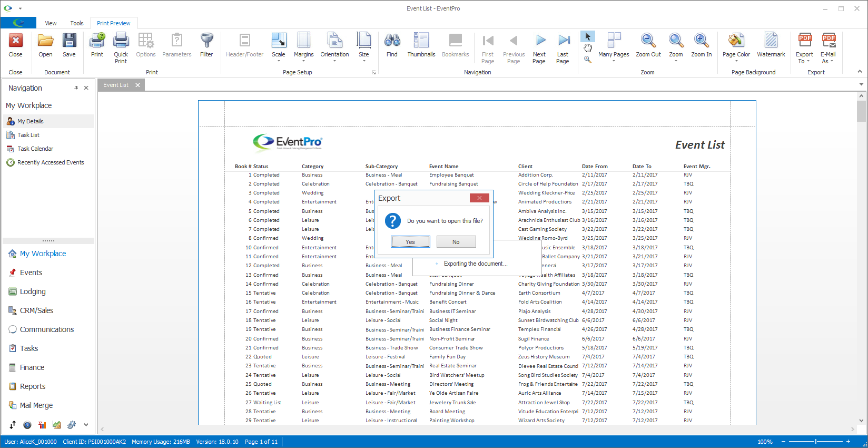Pin the Navigation panel
The image size is (868, 448).
[76, 88]
